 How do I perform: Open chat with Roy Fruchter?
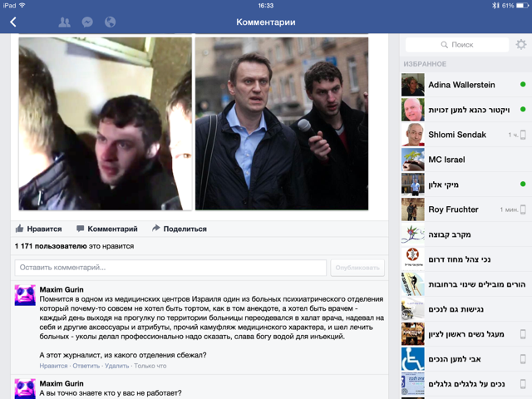(x=465, y=209)
